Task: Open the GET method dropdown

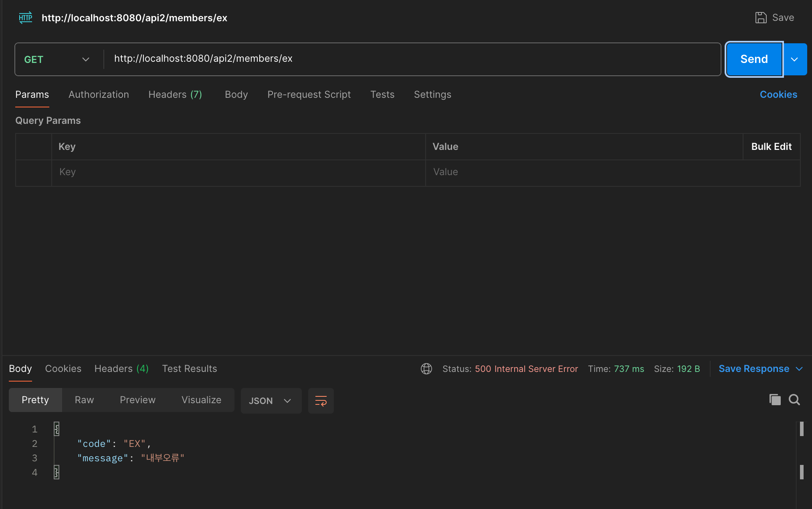Action: point(57,59)
